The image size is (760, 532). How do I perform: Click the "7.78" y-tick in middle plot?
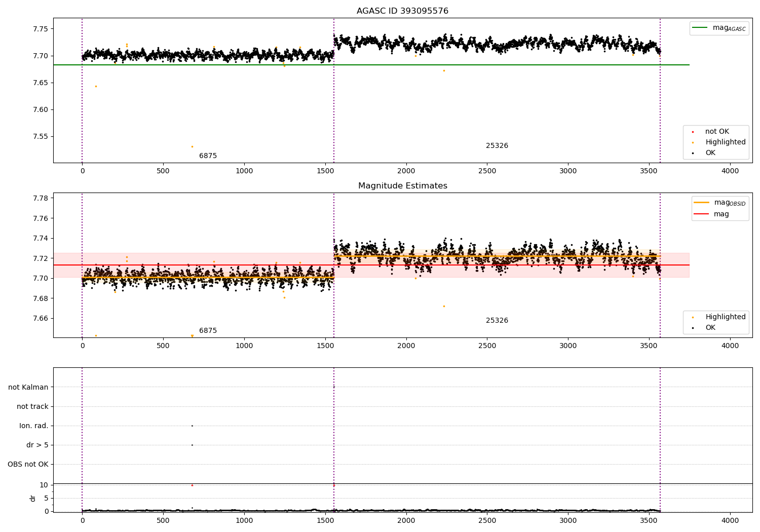[40, 198]
